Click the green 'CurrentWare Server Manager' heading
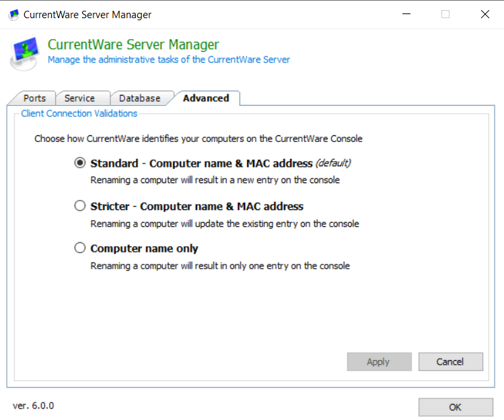Image resolution: width=504 pixels, height=420 pixels. pos(133,44)
